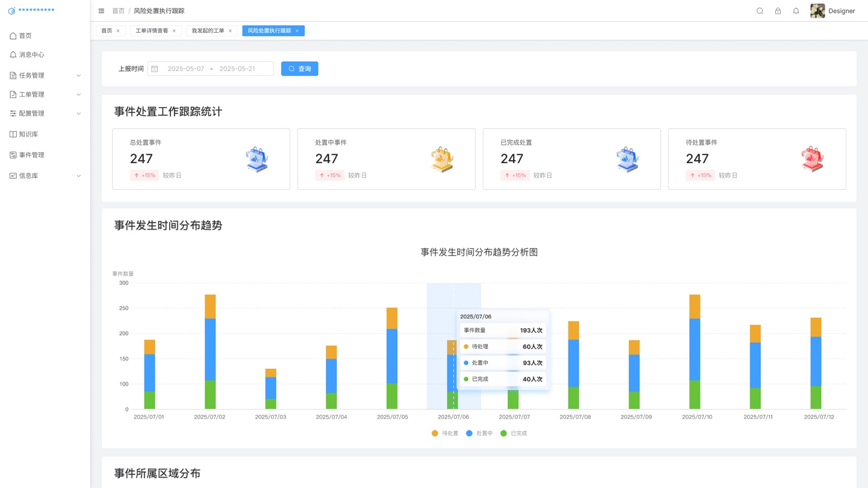
Task: Click the Designer username label
Action: click(x=841, y=11)
